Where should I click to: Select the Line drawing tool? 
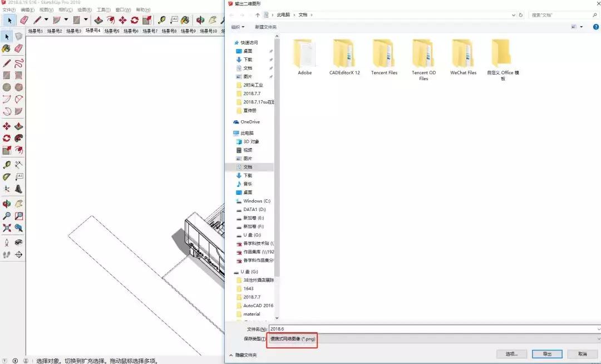(7, 64)
